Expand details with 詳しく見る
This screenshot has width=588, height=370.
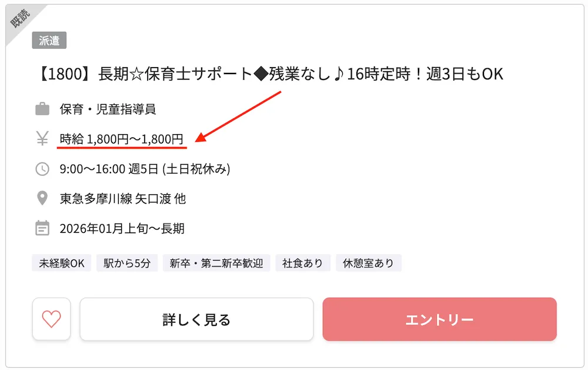[x=196, y=319]
